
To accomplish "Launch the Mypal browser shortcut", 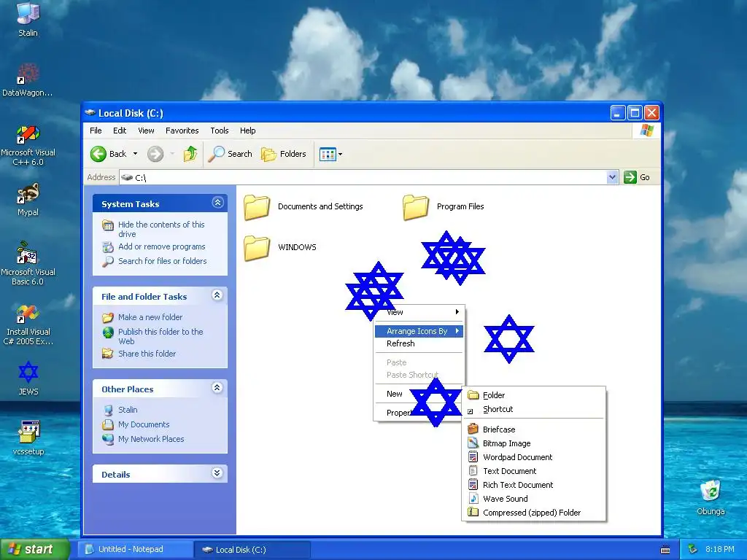I will pos(28,200).
